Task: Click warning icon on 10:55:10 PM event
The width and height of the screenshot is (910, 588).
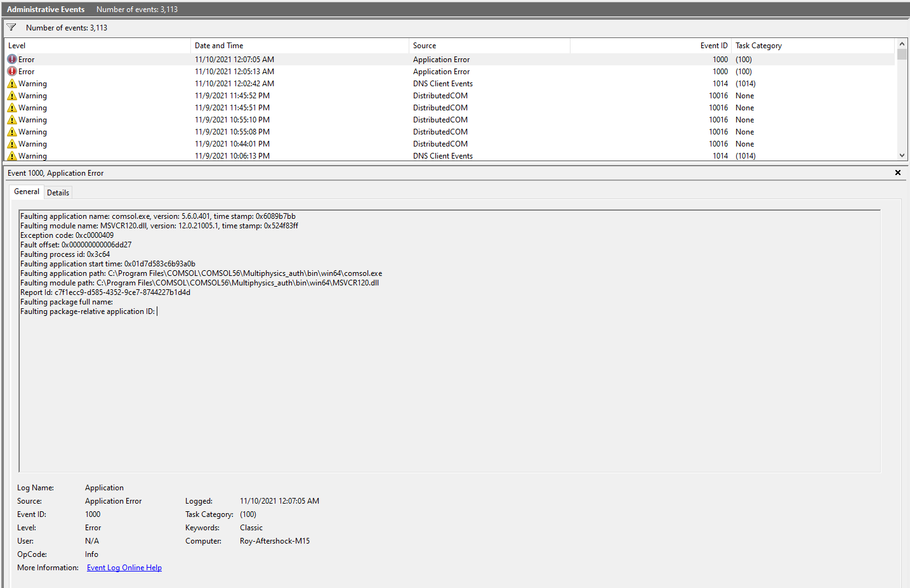Action: (12, 120)
